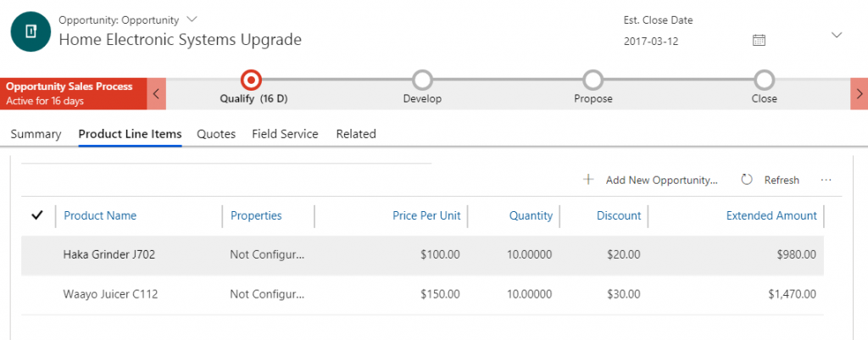
Task: Switch to the Quotes tab
Action: 215,134
